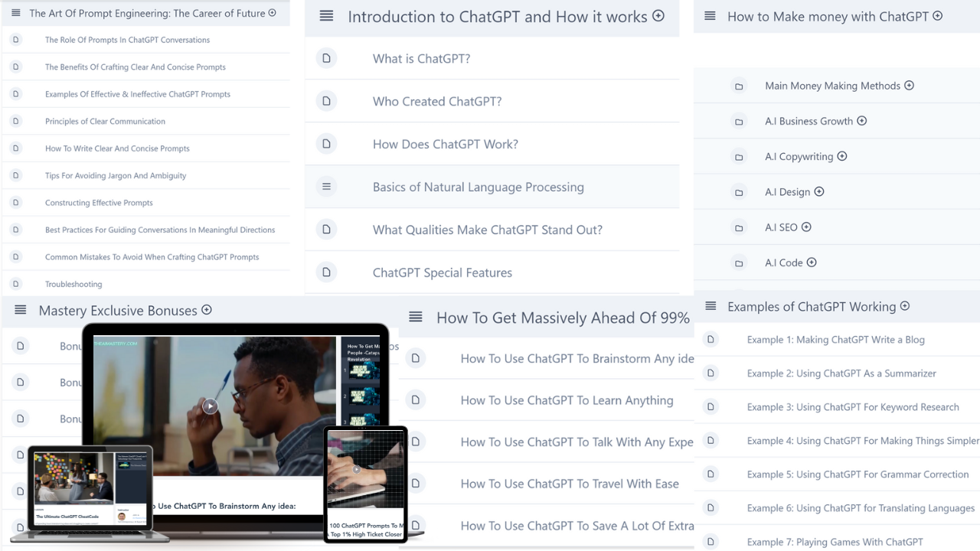Click hamburger icon beside Mastery Exclusive Bonuses

click(x=21, y=310)
